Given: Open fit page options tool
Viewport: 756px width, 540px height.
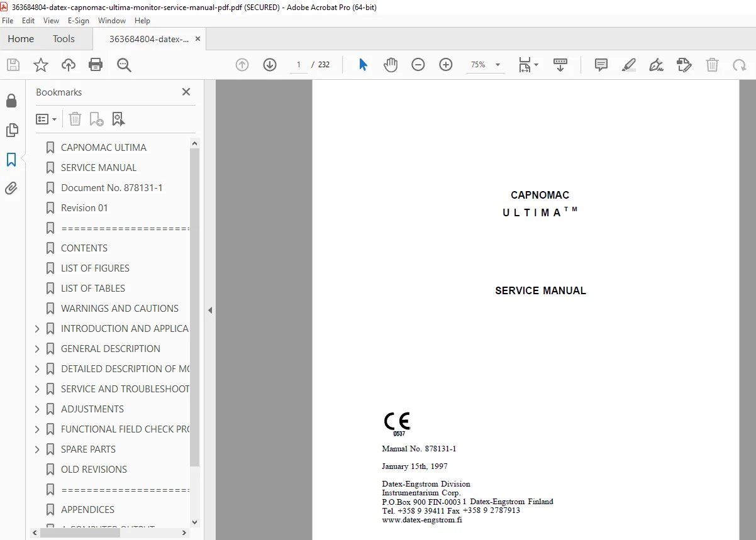Looking at the screenshot, I should pos(528,65).
